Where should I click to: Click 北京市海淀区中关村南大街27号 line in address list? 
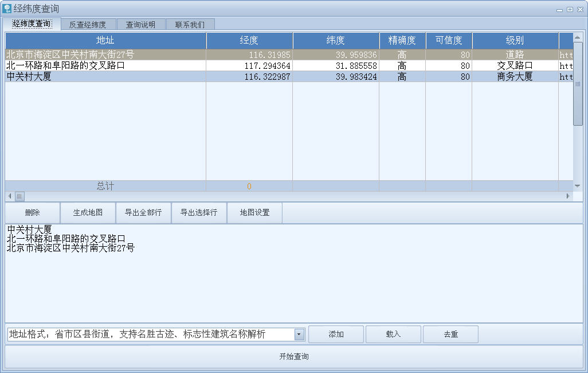tap(70, 248)
